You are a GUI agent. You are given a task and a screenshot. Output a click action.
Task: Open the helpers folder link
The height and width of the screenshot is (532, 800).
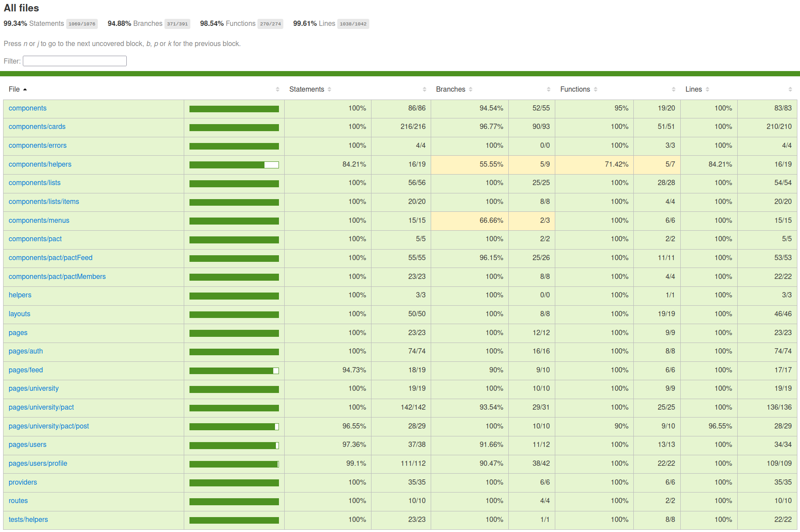pos(20,295)
